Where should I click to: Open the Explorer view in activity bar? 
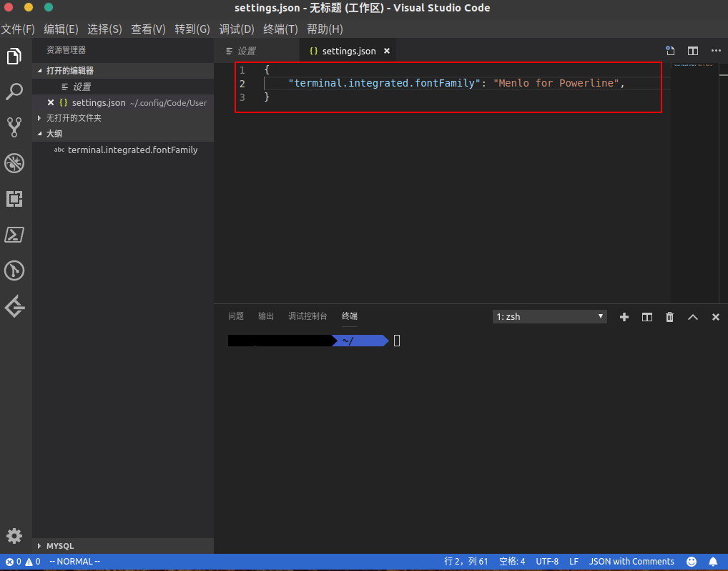tap(14, 57)
